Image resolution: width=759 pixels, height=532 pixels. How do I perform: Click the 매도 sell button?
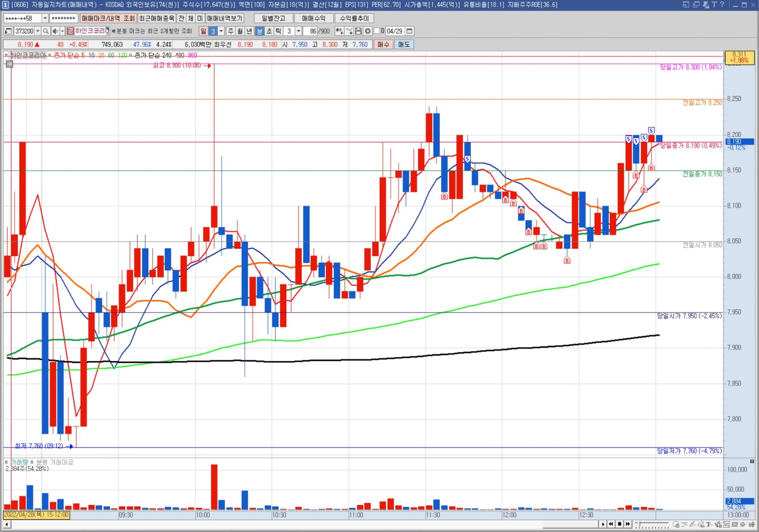404,45
